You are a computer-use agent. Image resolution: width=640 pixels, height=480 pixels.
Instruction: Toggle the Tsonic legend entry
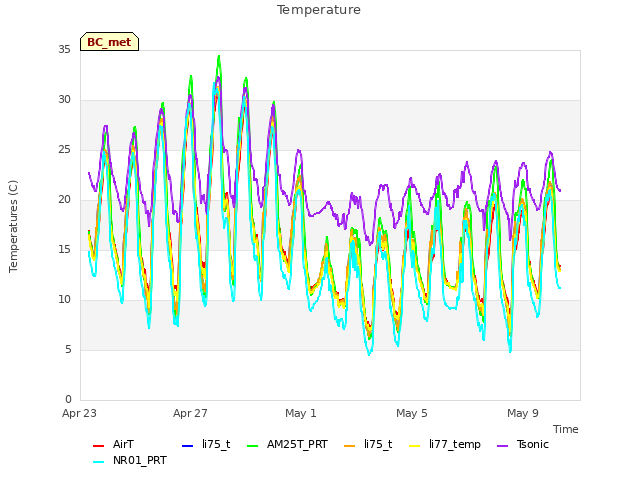[x=523, y=444]
